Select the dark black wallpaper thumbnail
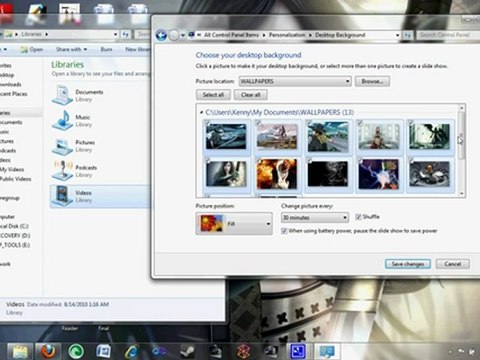This screenshot has width=480, height=360. [x=328, y=174]
